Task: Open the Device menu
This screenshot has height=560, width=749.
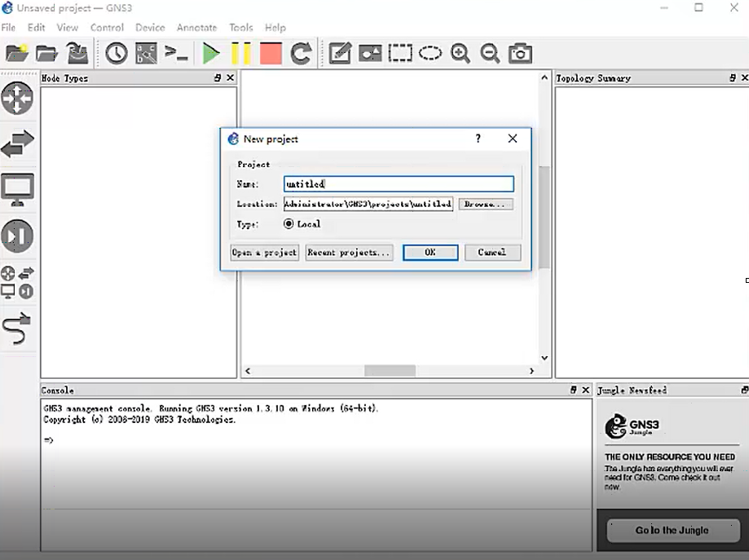Action: pyautogui.click(x=150, y=28)
